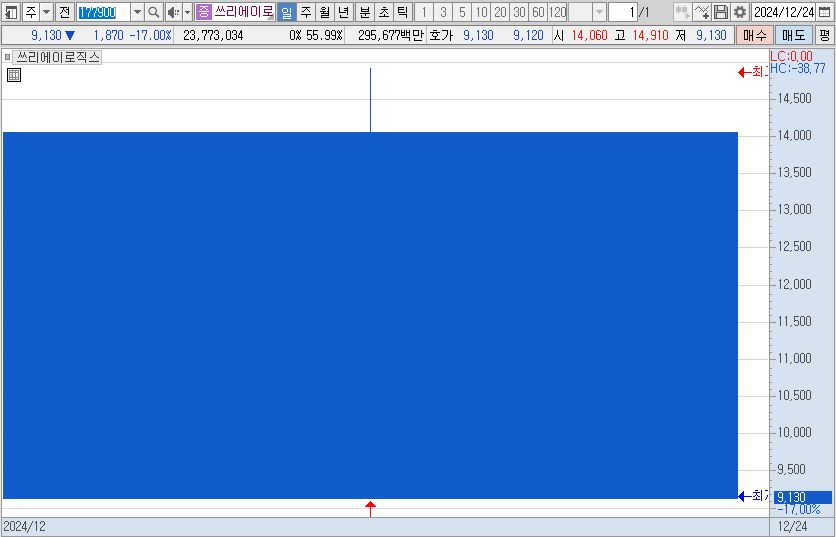Image resolution: width=836 pixels, height=537 pixels.
Task: Expand the speaker options dropdown arrow
Action: click(187, 12)
